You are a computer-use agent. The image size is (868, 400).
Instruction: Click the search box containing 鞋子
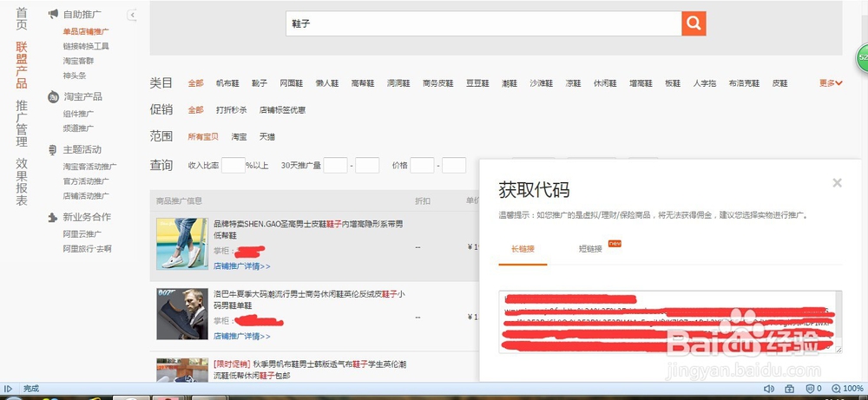click(483, 23)
